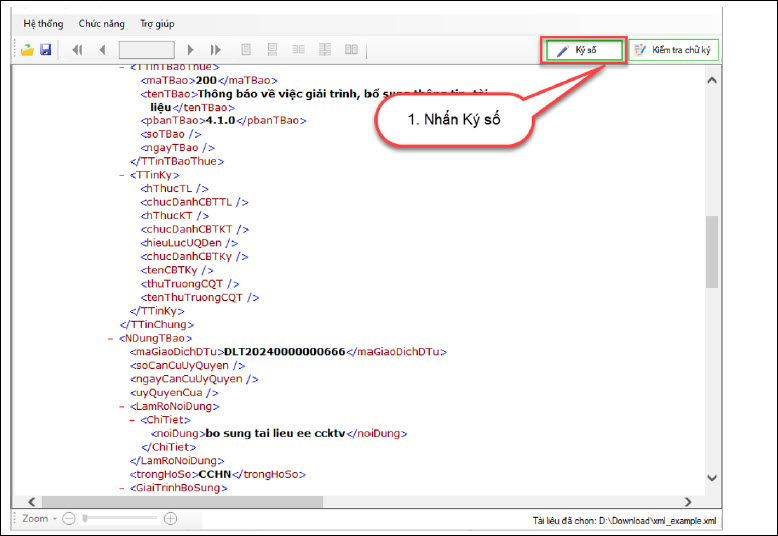Collapse the TTinKy XML node
Image resolution: width=778 pixels, height=536 pixels.
click(x=121, y=174)
